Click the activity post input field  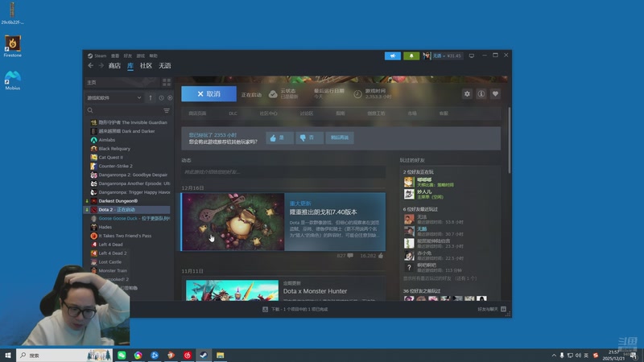(x=283, y=172)
